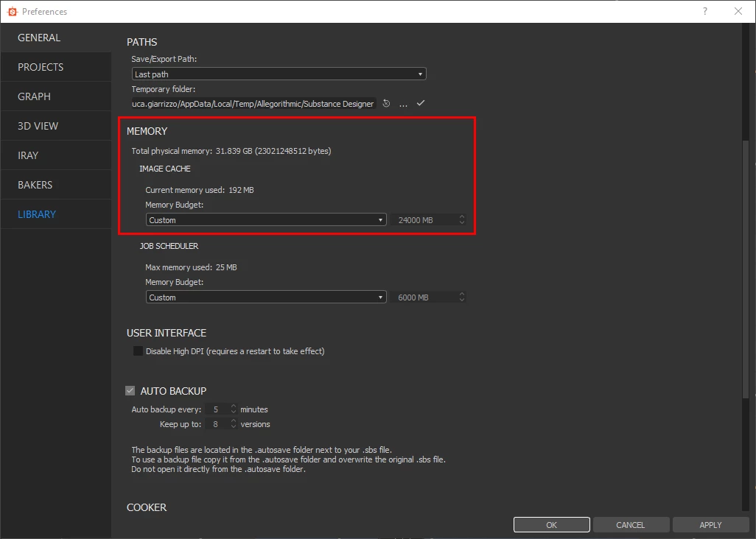Open the Job Scheduler Memory Budget dropdown
756x539 pixels.
click(x=266, y=297)
